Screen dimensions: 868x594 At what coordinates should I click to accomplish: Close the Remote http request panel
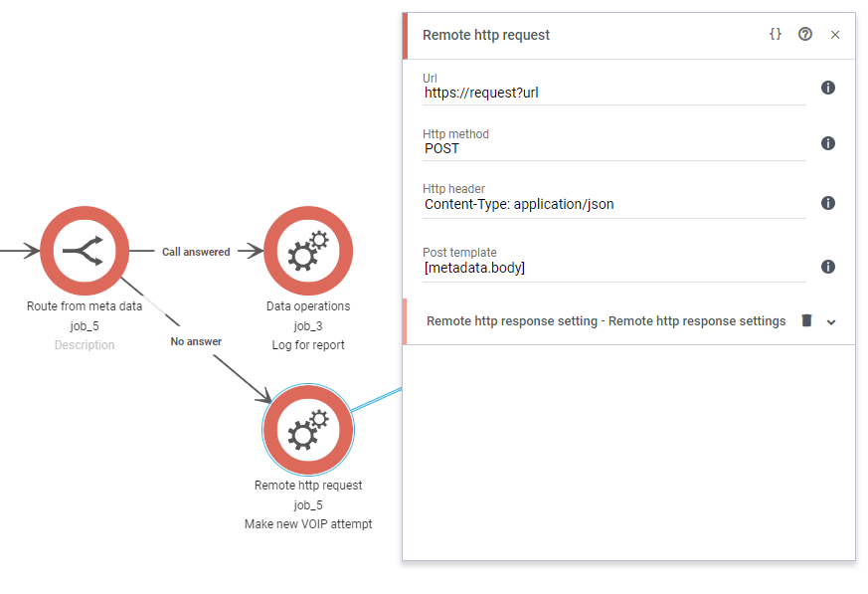(x=835, y=35)
